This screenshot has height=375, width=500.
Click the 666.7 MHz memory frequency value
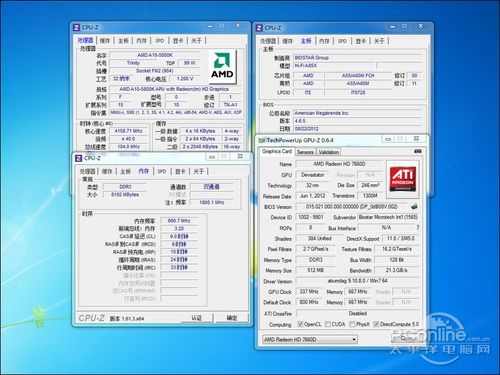(x=179, y=221)
